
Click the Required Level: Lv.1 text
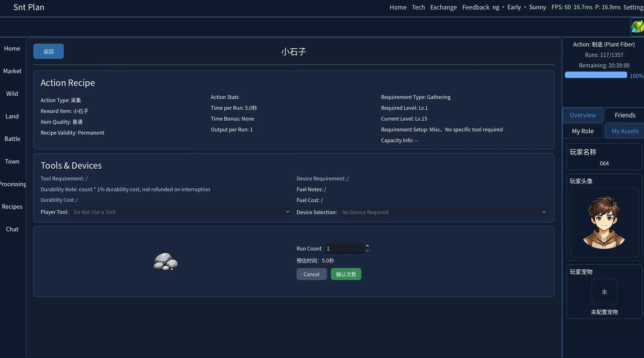pyautogui.click(x=404, y=108)
